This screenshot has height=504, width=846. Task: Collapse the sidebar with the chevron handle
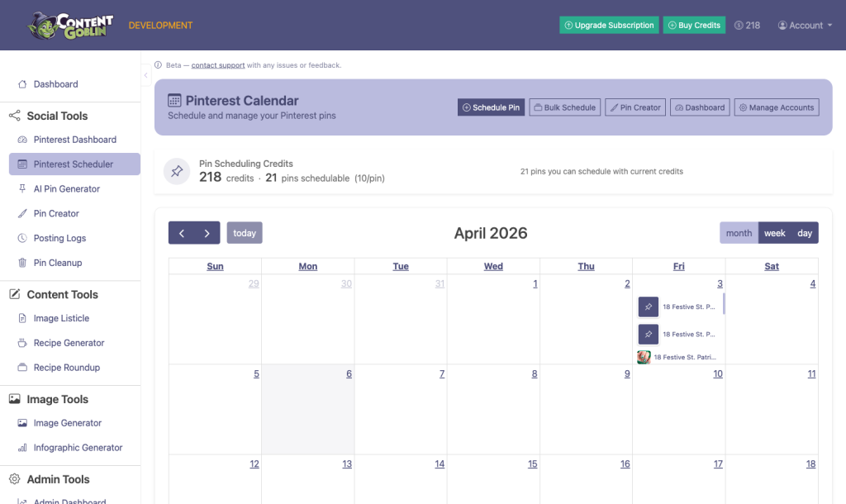click(x=146, y=75)
